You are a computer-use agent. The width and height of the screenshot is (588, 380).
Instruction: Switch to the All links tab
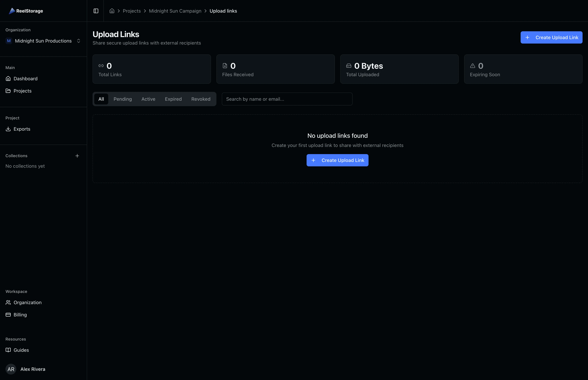(101, 99)
